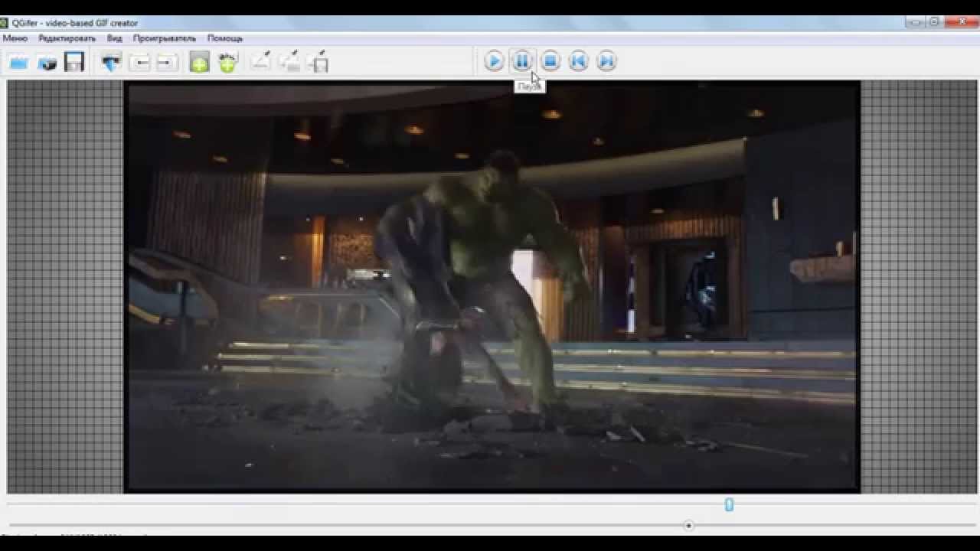
Task: Open the Проигрыватель menu
Action: point(165,37)
